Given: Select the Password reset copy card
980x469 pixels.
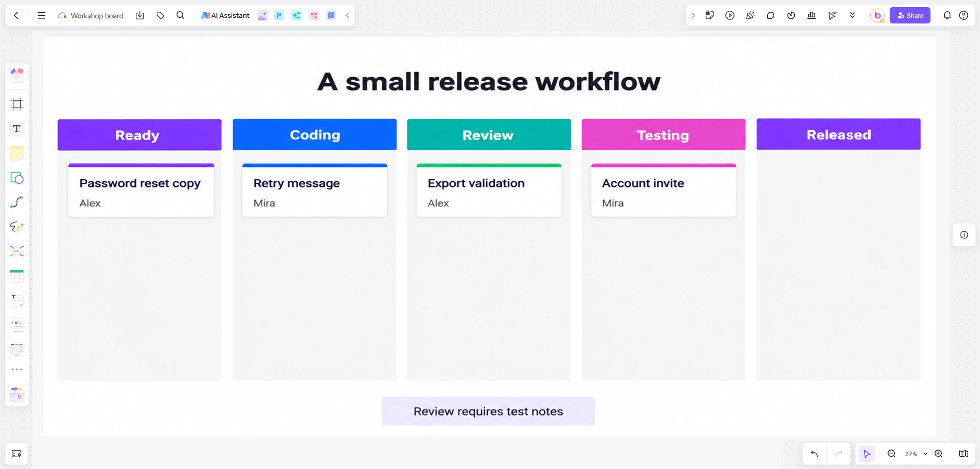Looking at the screenshot, I should click(x=141, y=190).
